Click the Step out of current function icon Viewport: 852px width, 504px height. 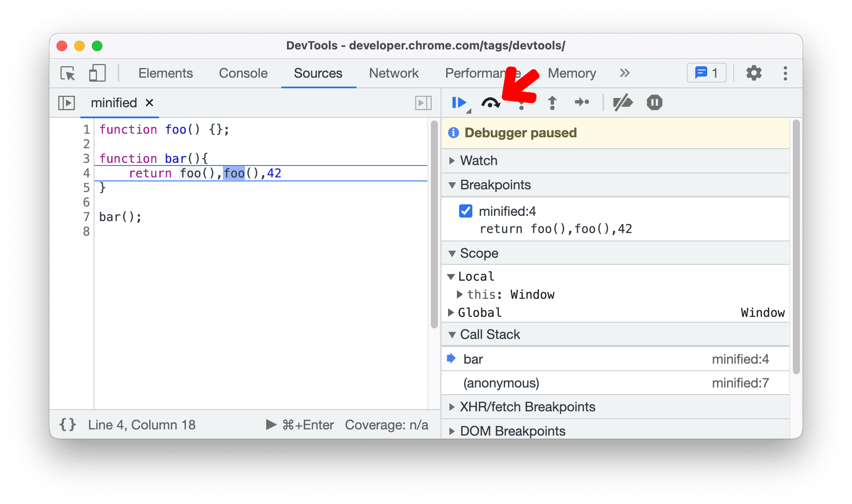click(x=553, y=102)
